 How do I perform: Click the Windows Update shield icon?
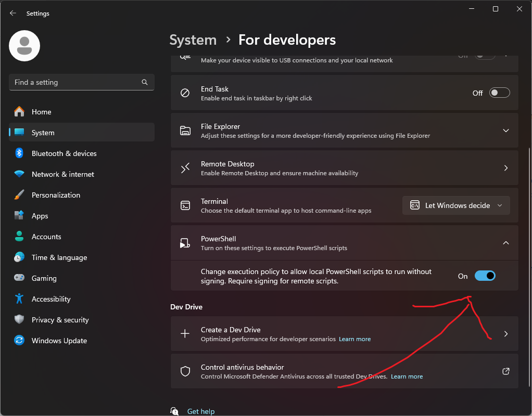19,340
